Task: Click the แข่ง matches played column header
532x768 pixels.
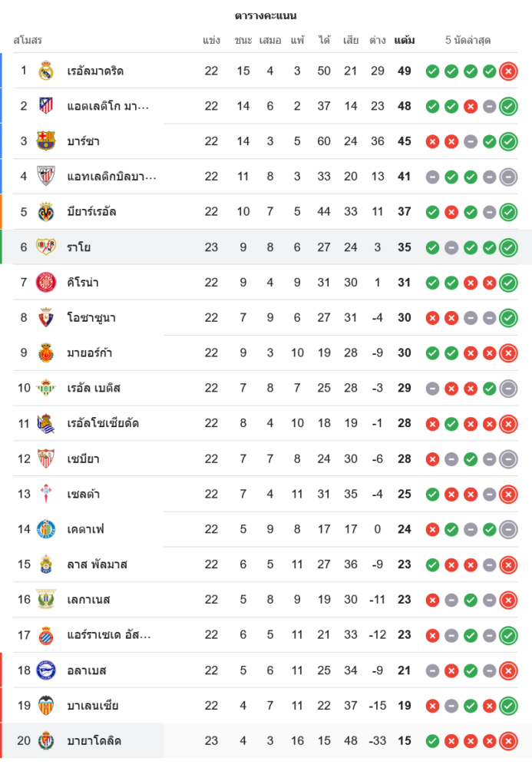Action: (x=212, y=40)
